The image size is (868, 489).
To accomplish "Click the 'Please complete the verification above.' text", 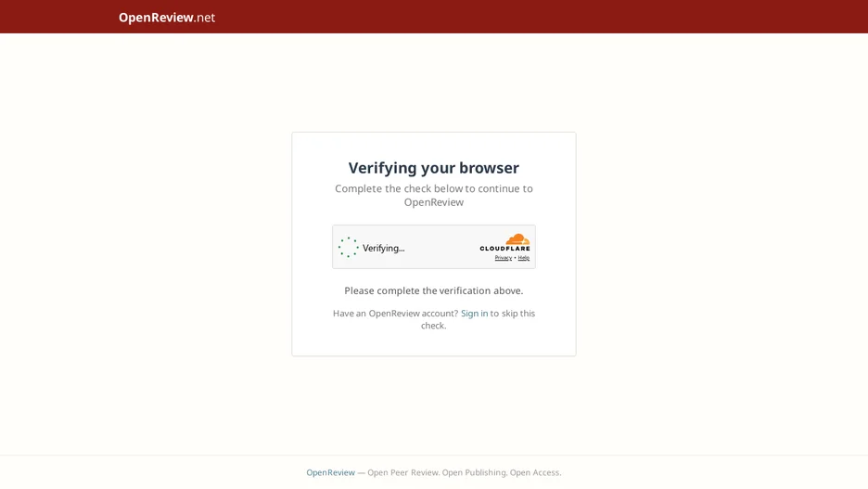I will point(433,290).
